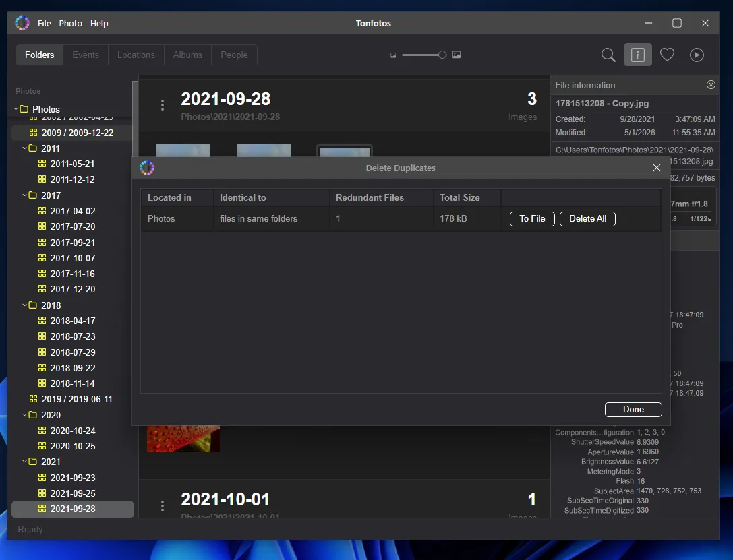The image size is (733, 560).
Task: Click the folder tree scrollbar
Action: (x=136, y=118)
